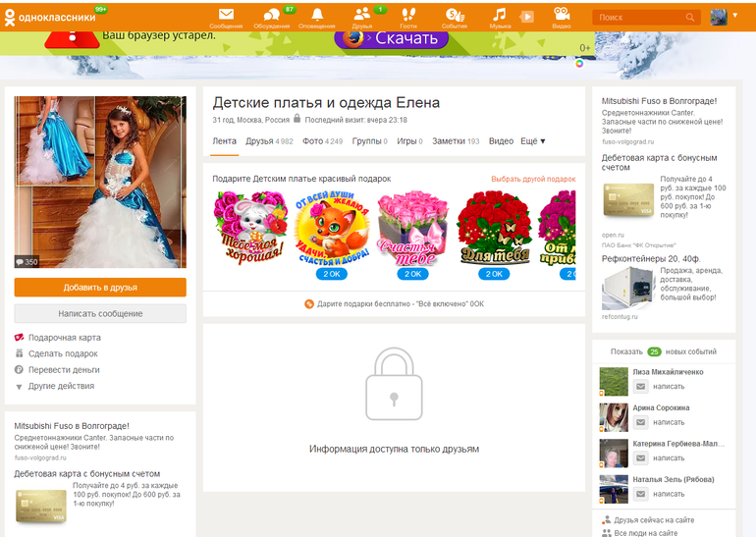Click Добавить в друзья button
The image size is (756, 537).
pos(100,288)
